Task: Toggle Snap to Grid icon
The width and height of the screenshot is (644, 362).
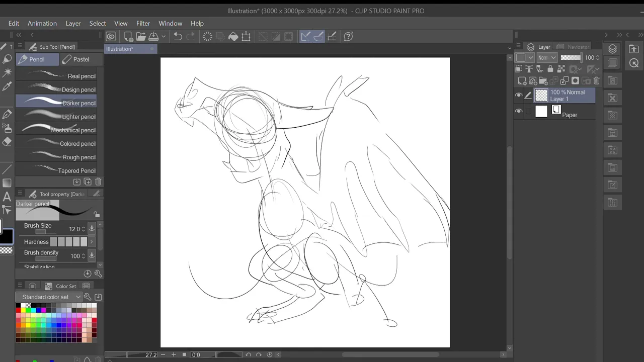Action: coord(332,36)
